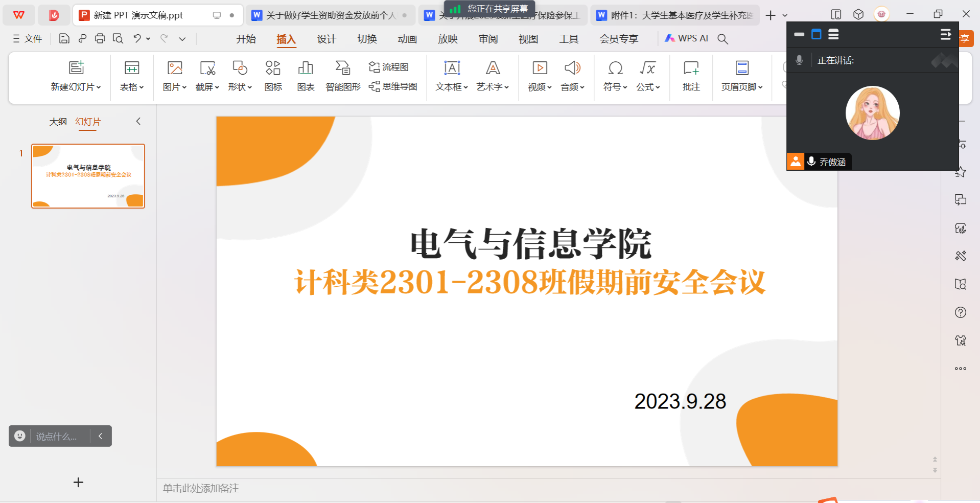The height and width of the screenshot is (503, 980).
Task: Open the 智能图形 smart graphics tool
Action: [x=343, y=76]
